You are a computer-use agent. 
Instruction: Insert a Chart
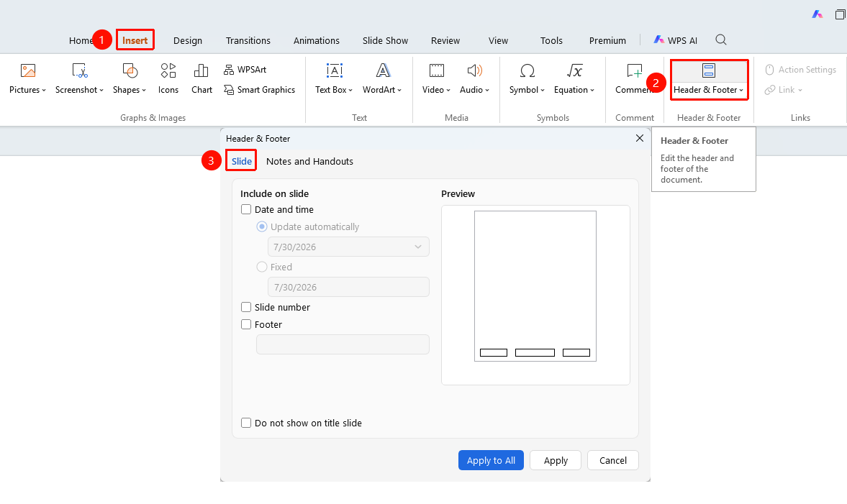[x=201, y=79]
